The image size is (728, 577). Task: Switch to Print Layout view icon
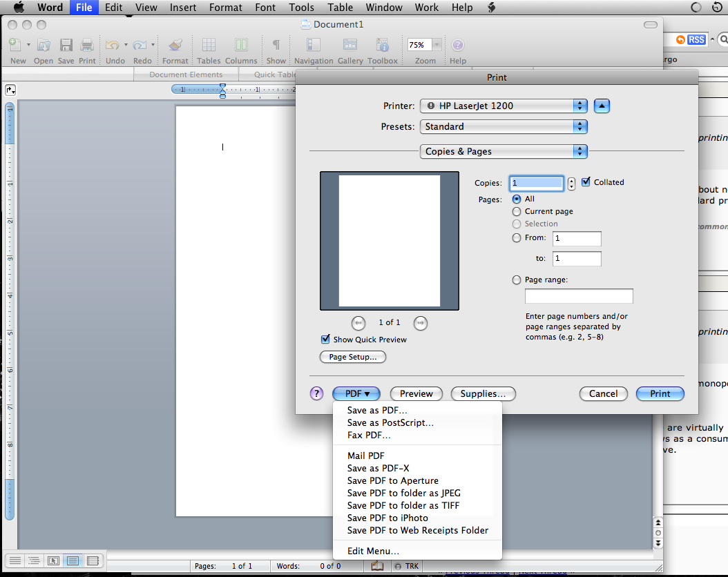pos(73,560)
